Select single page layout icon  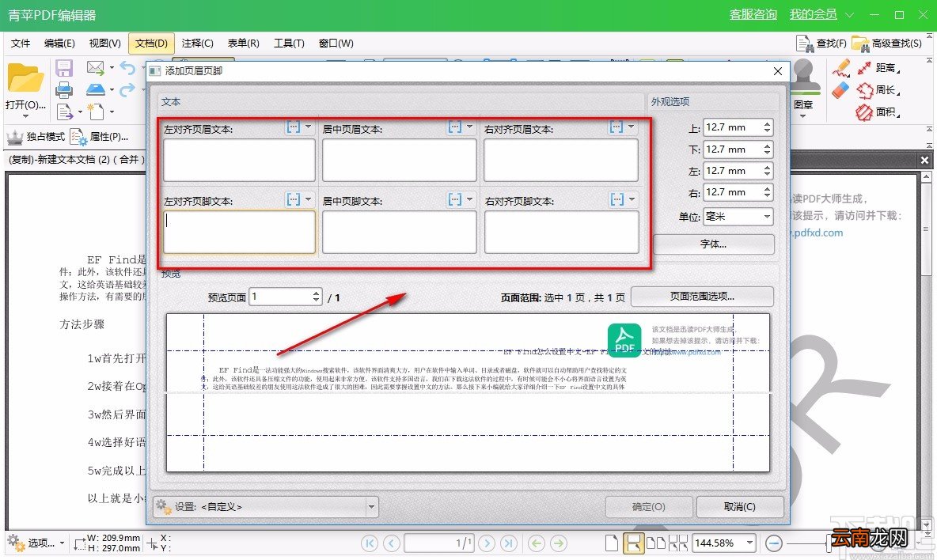pyautogui.click(x=611, y=543)
